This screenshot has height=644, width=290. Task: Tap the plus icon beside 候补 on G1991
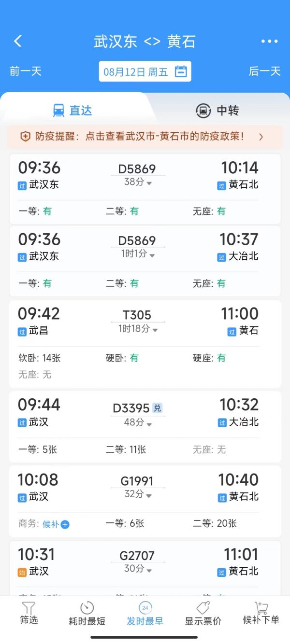65,524
